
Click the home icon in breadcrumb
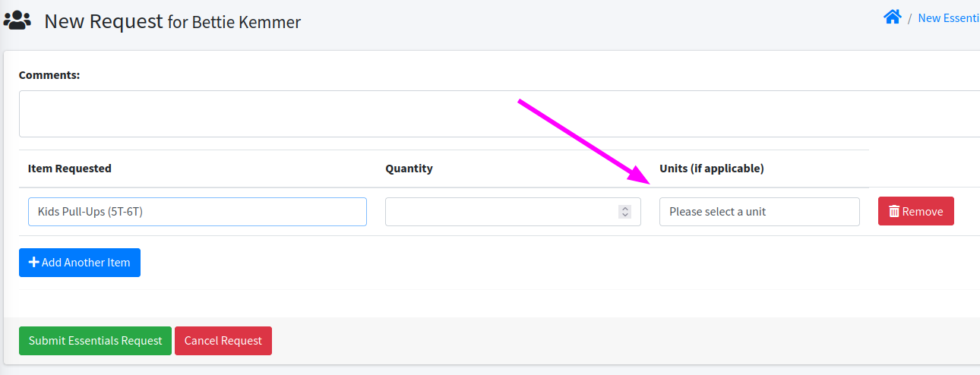coord(892,17)
